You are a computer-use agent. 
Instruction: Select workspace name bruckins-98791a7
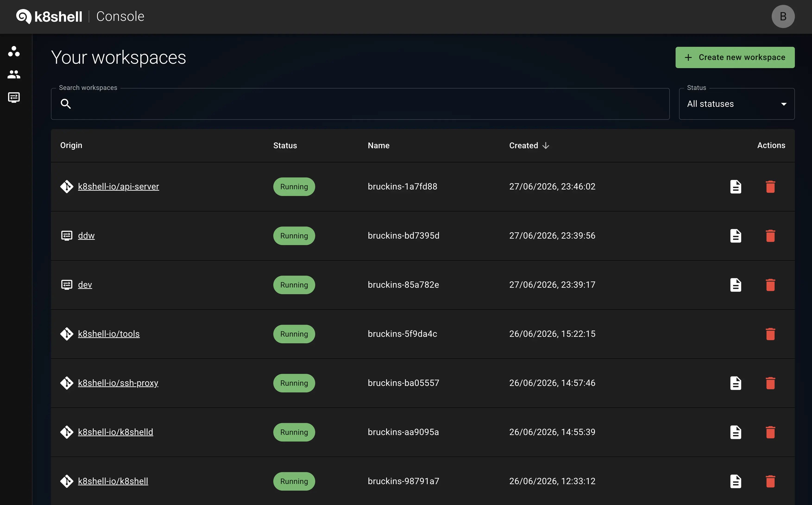(403, 481)
